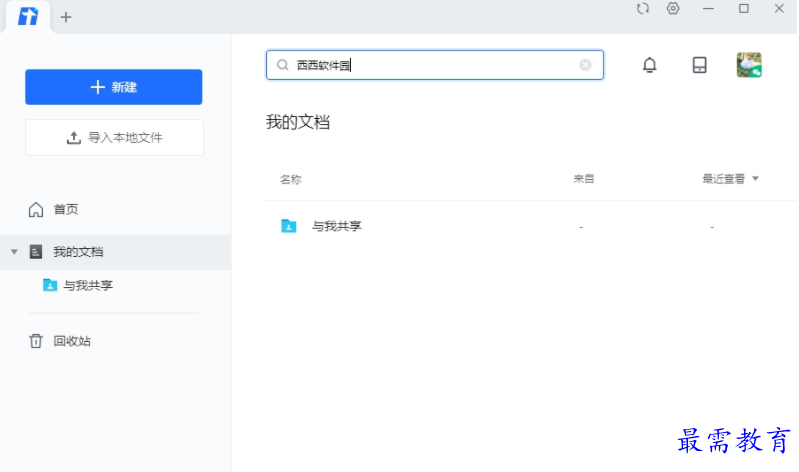Sort by 名称 column header
This screenshot has width=799, height=472.
pos(290,179)
